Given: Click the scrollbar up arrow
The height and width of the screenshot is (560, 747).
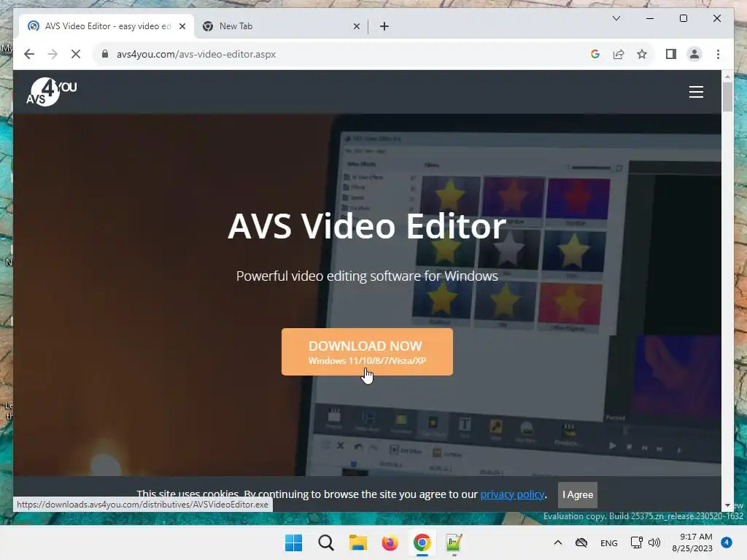Looking at the screenshot, I should click(x=727, y=76).
